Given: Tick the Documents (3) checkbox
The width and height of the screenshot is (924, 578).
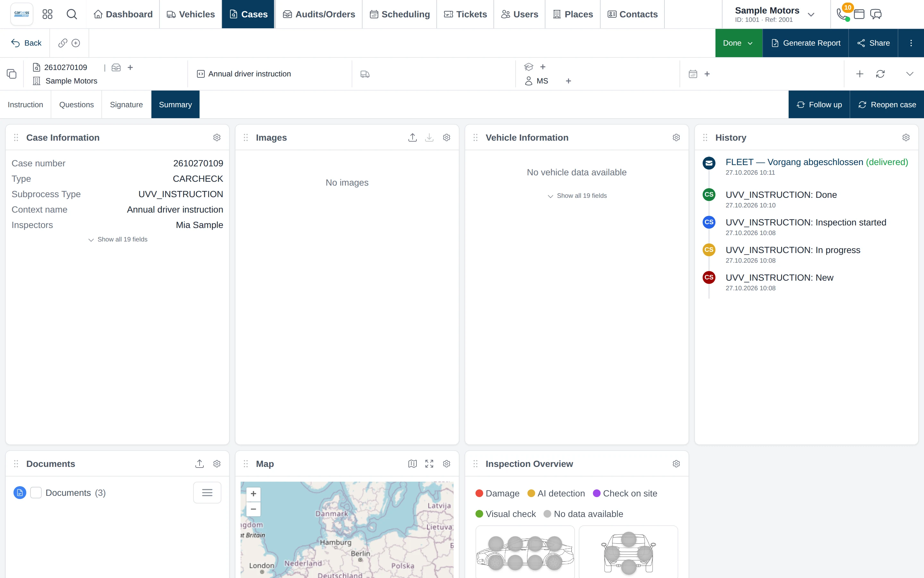Looking at the screenshot, I should [x=36, y=492].
